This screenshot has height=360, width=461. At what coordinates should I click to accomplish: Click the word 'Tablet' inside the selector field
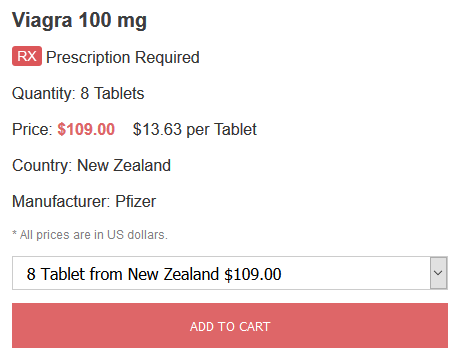pos(63,274)
